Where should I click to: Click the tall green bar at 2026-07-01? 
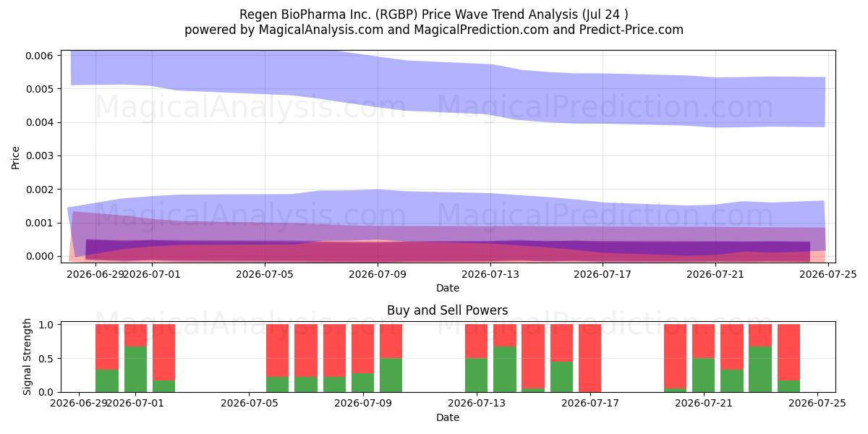pyautogui.click(x=135, y=369)
